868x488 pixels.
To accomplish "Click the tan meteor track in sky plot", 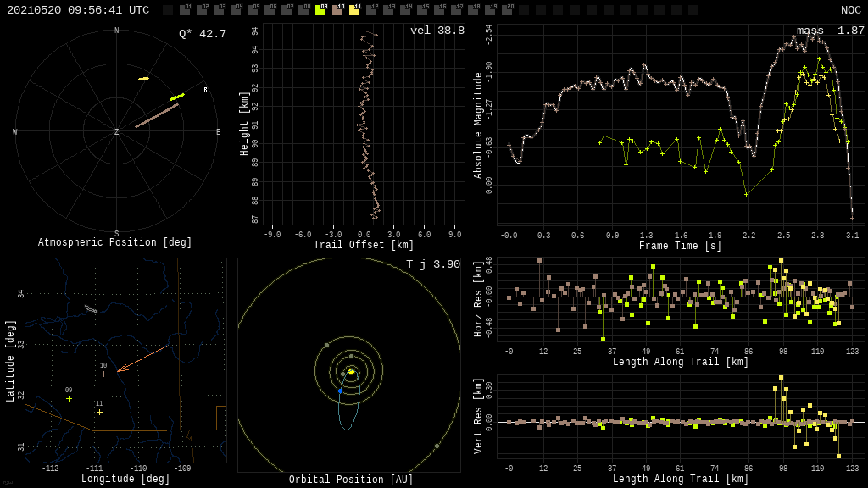I will point(157,115).
